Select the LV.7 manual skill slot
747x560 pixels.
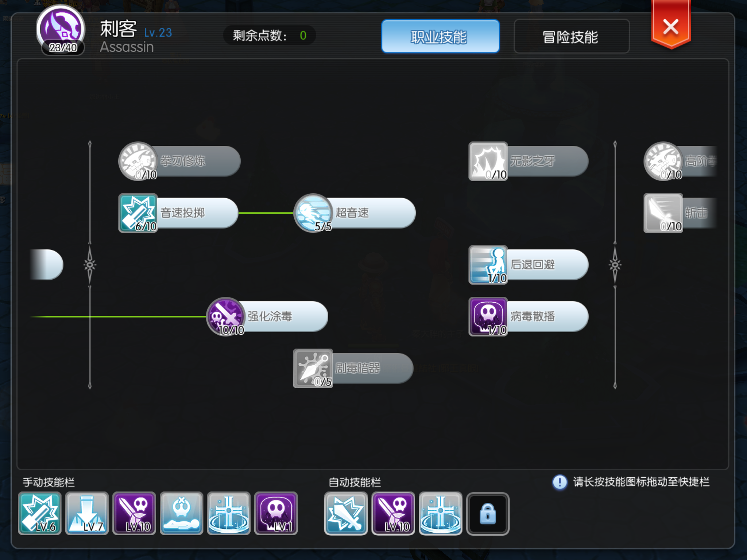coord(87,513)
